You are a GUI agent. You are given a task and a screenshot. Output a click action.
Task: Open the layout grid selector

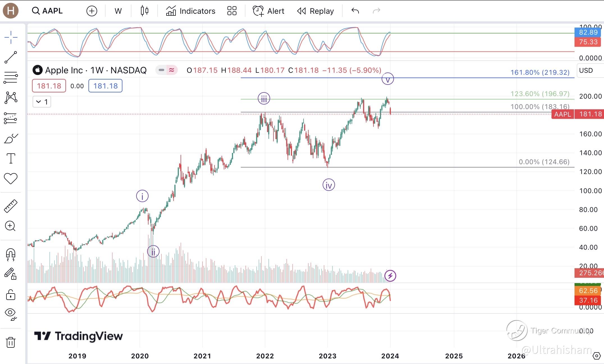[x=232, y=11]
